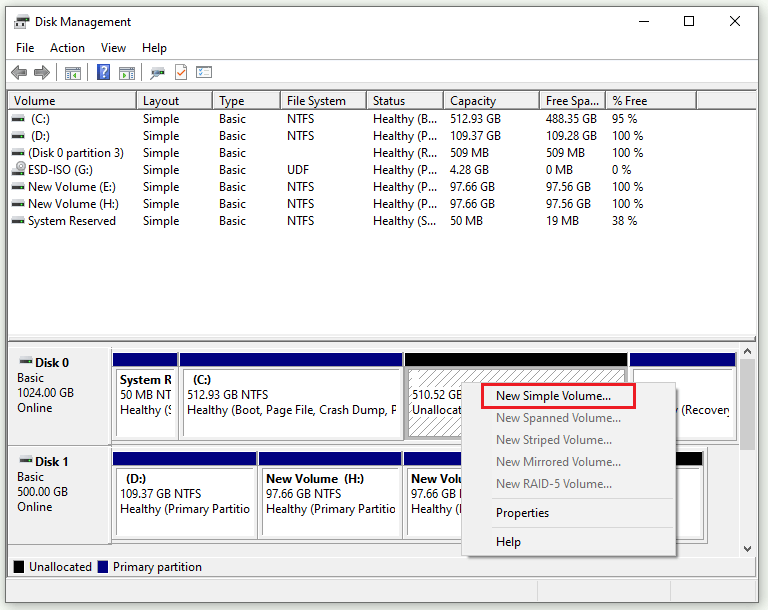This screenshot has height=610, width=768.
Task: Select the (C:) drive icon in volume list
Action: [x=18, y=119]
